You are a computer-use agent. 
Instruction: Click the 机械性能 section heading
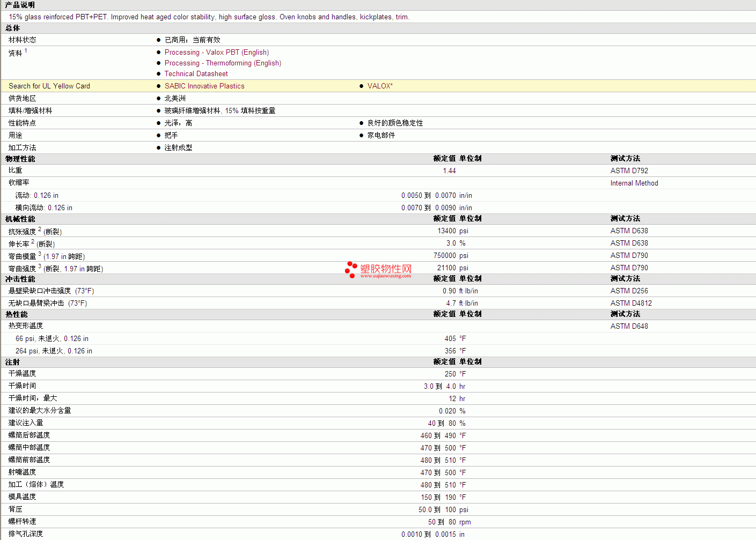[x=20, y=219]
